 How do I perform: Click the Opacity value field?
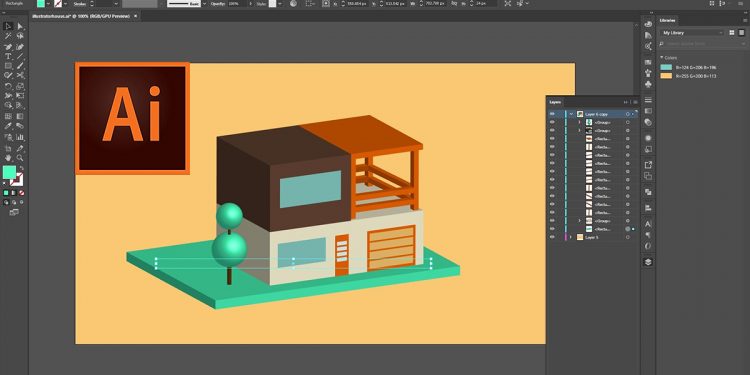pyautogui.click(x=236, y=3)
